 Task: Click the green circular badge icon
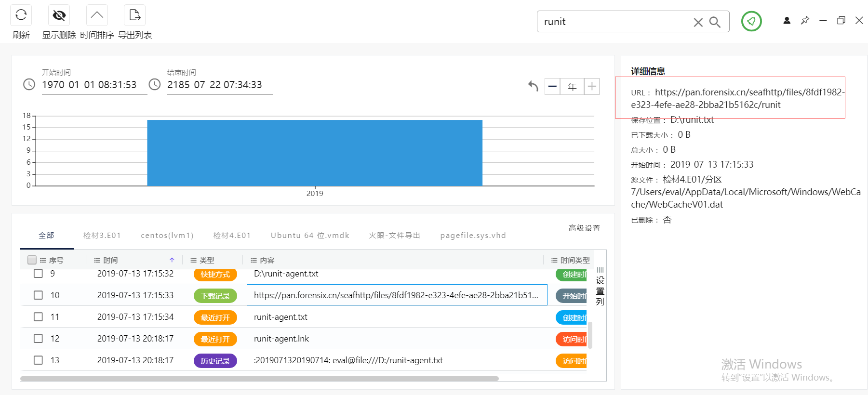[751, 21]
